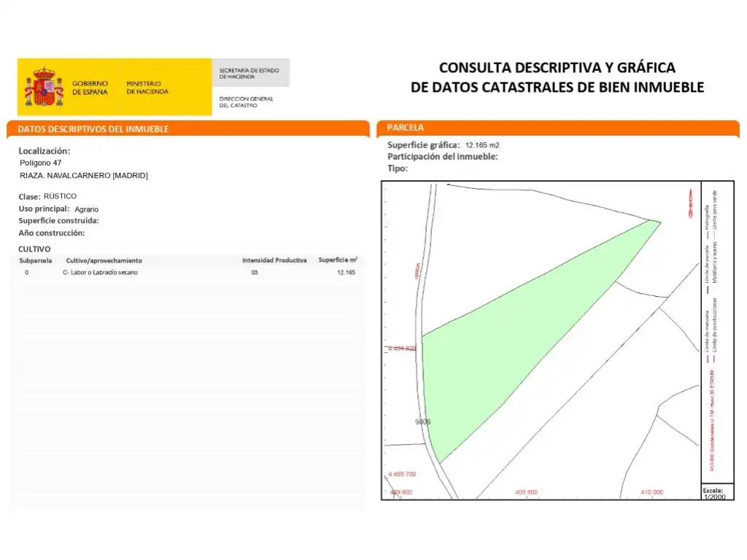The image size is (747, 560).
Task: Click the 'Superficie gráfica:' label
Action: (x=424, y=145)
